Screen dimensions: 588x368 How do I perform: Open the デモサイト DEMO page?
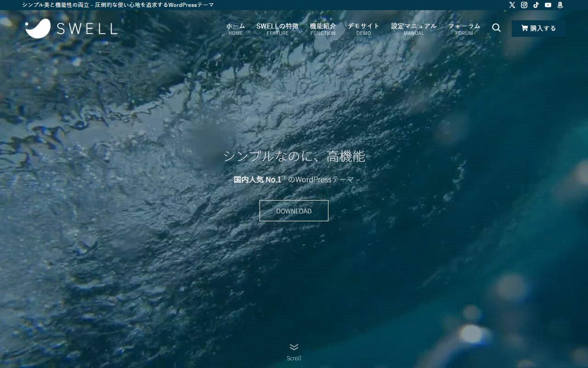364,29
